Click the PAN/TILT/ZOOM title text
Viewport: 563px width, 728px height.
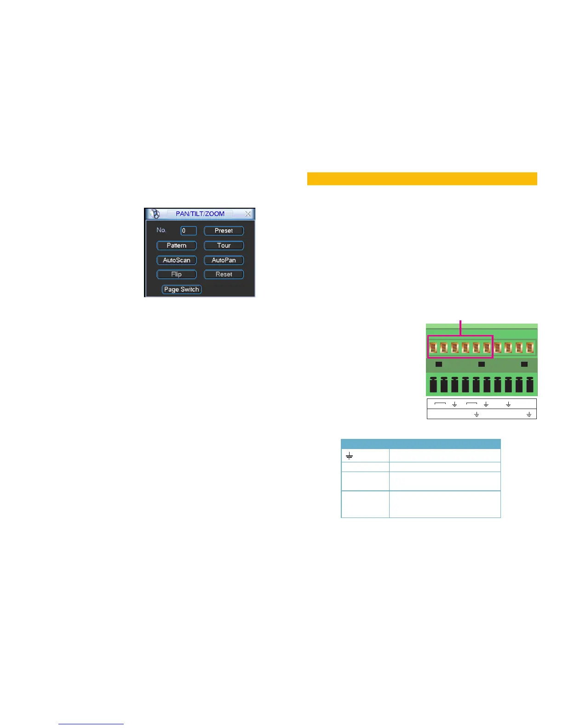click(x=200, y=214)
